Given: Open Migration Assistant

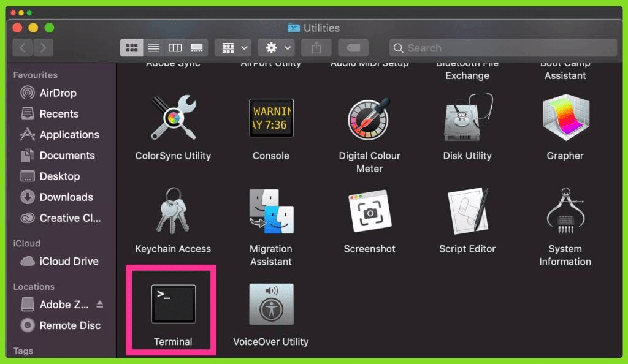Looking at the screenshot, I should coord(270,210).
